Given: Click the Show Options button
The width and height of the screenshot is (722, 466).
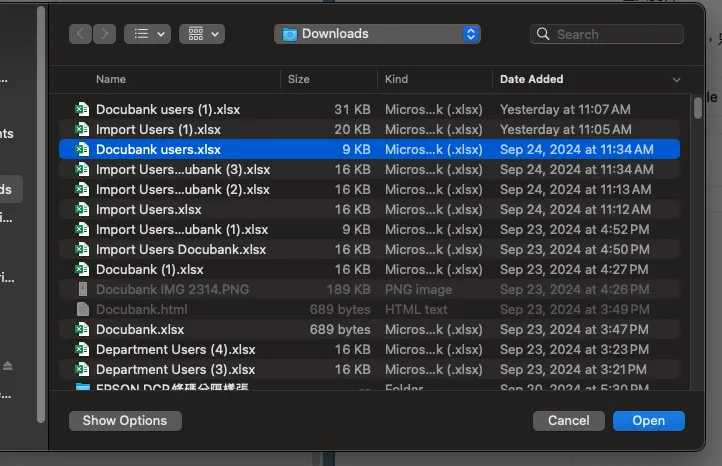Looking at the screenshot, I should 125,421.
